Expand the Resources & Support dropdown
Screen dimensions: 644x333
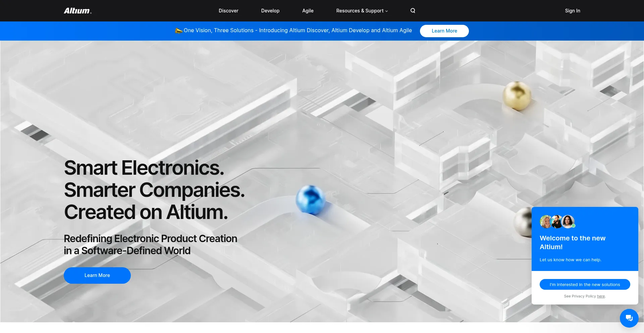tap(362, 11)
